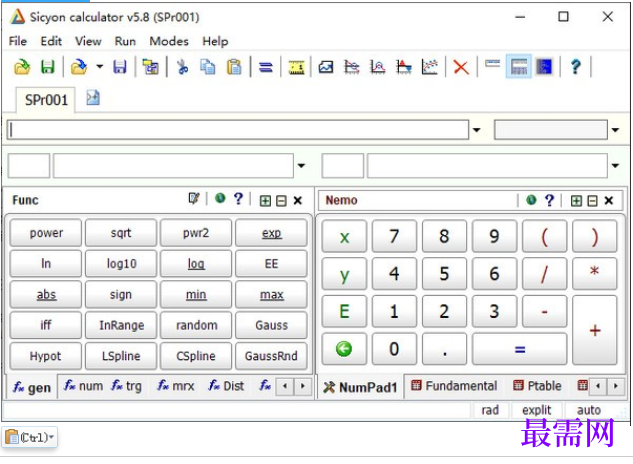The image size is (633, 464).
Task: Click into the main expression input field
Action: coord(238,130)
